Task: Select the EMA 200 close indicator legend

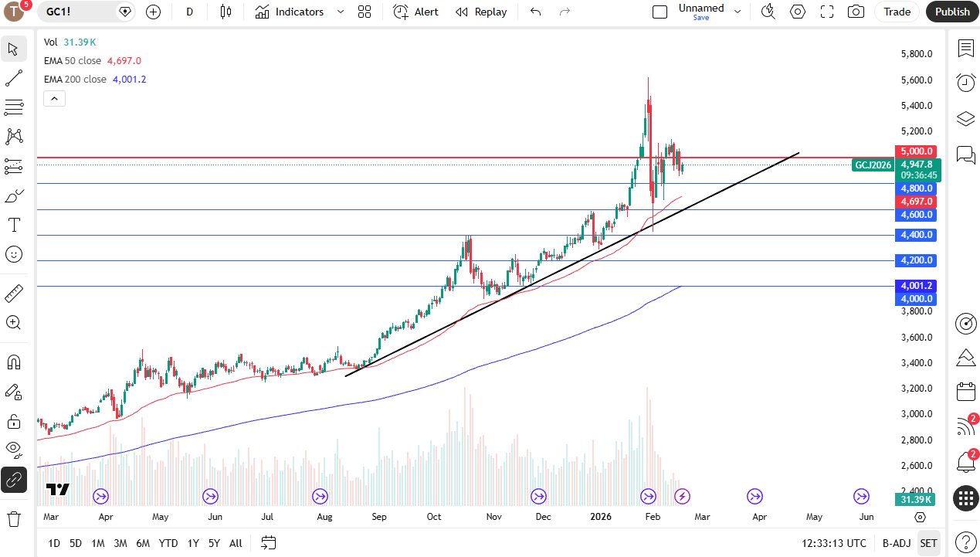Action: pyautogui.click(x=75, y=79)
